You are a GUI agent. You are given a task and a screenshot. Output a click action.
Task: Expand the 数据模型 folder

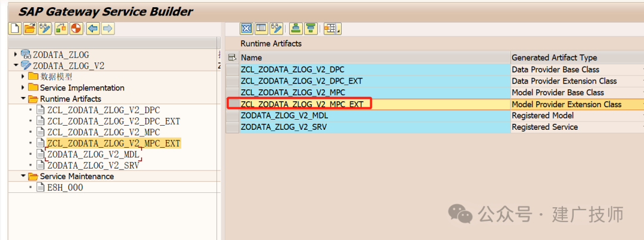[x=23, y=76]
